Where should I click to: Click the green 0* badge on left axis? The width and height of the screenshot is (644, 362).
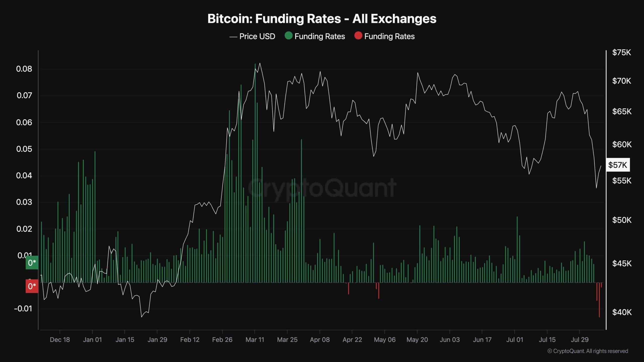pyautogui.click(x=32, y=263)
